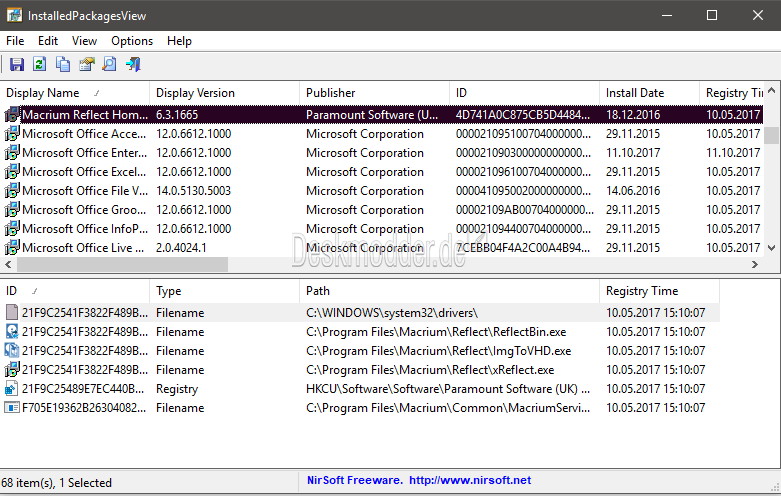
Task: Click the horizontal scroll left arrow
Action: click(8, 264)
